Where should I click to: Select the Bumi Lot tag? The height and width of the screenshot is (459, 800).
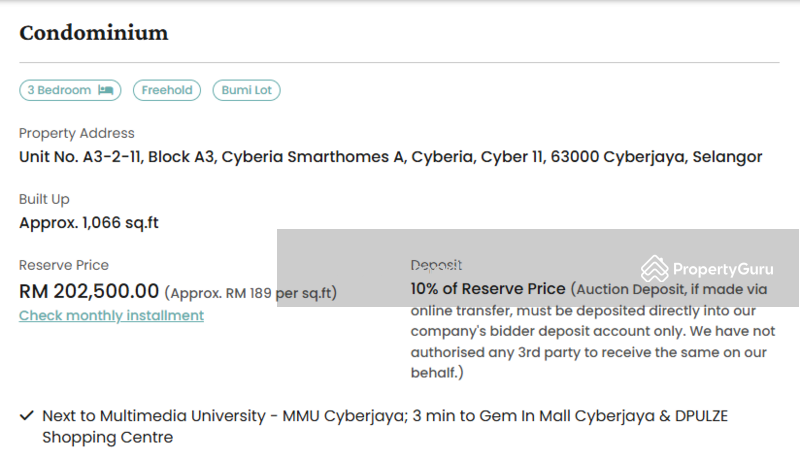coord(246,90)
